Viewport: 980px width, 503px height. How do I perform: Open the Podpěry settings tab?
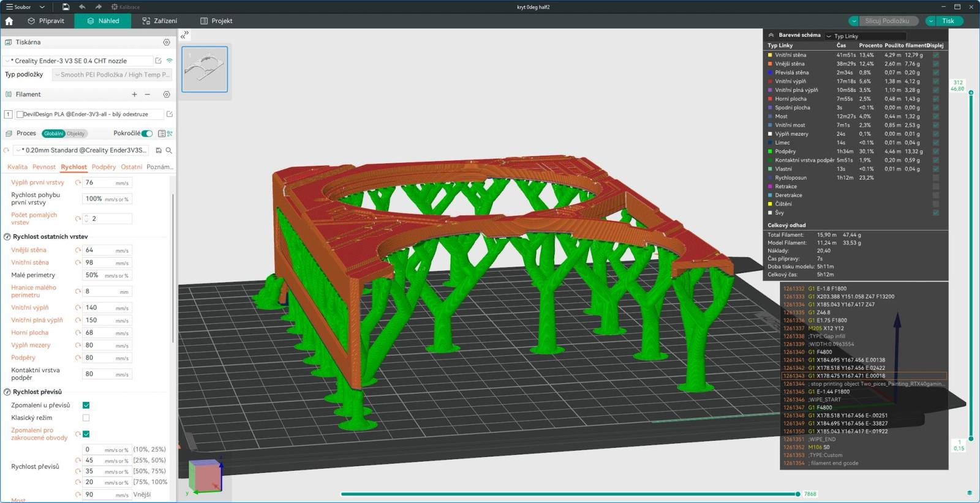104,167
